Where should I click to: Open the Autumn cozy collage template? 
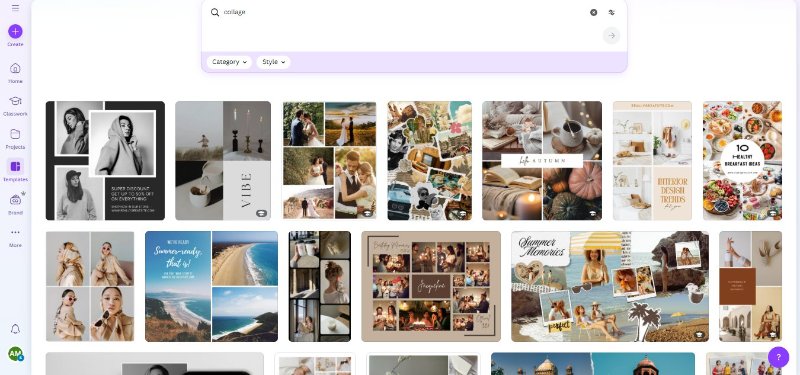coord(542,161)
